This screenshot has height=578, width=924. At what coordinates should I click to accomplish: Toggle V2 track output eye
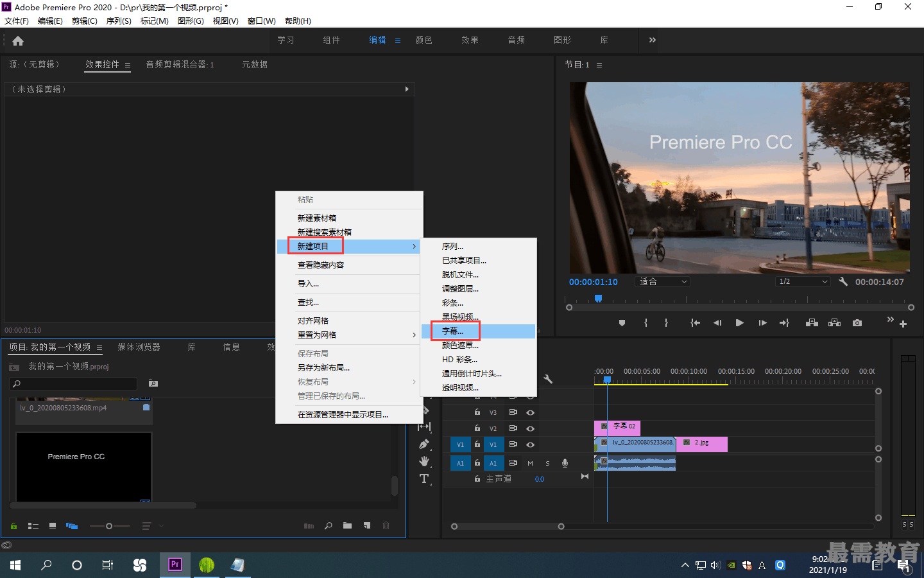coord(531,428)
